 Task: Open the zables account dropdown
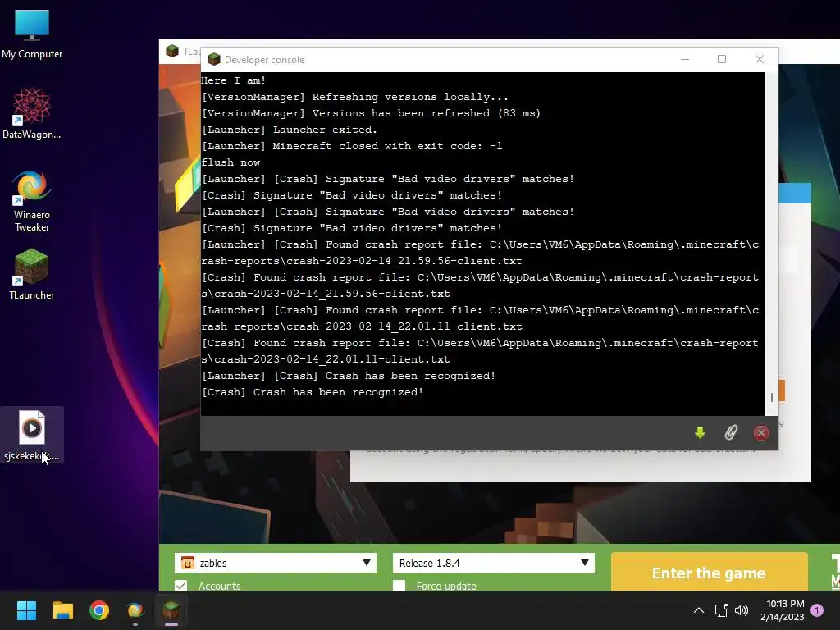coord(276,563)
